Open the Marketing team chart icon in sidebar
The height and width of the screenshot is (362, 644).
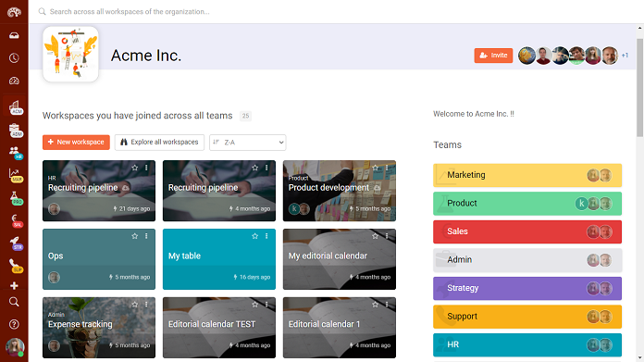tap(16, 175)
